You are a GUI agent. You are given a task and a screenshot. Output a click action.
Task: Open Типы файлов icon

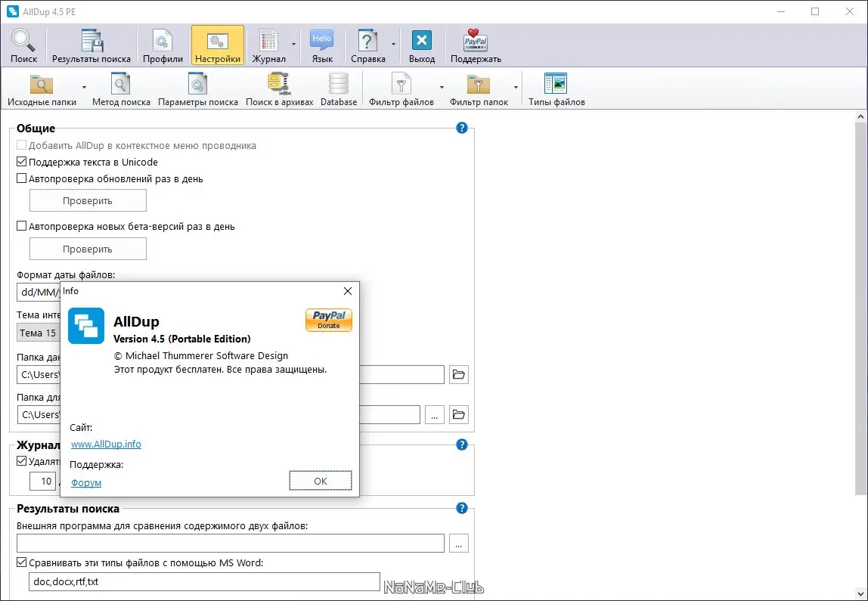(556, 89)
